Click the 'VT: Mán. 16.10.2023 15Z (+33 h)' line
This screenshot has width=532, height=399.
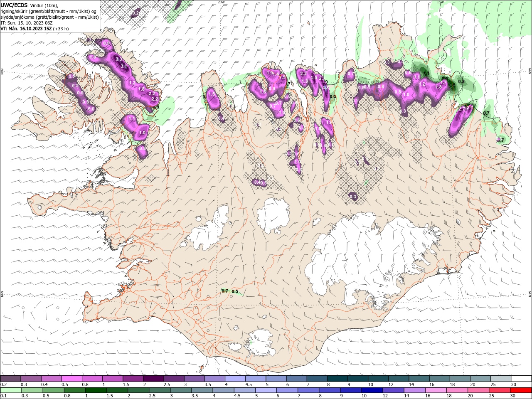(35, 29)
